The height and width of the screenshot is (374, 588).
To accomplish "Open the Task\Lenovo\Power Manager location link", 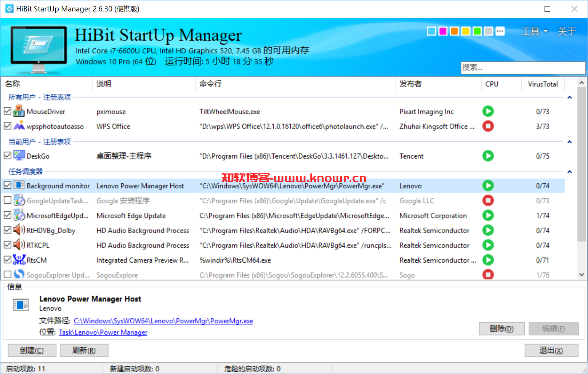I will click(x=103, y=332).
